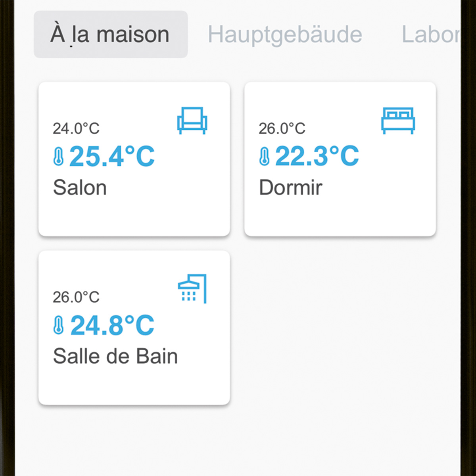Screen dimensions: 476x476
Task: Select the 24.8°C current temperature reading
Action: point(112,325)
